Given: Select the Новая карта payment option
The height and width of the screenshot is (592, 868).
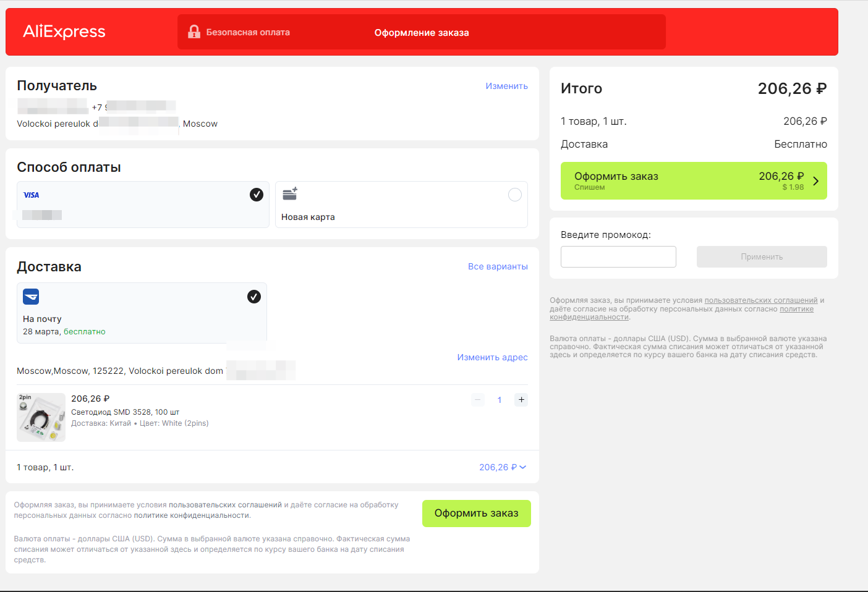Looking at the screenshot, I should (401, 205).
